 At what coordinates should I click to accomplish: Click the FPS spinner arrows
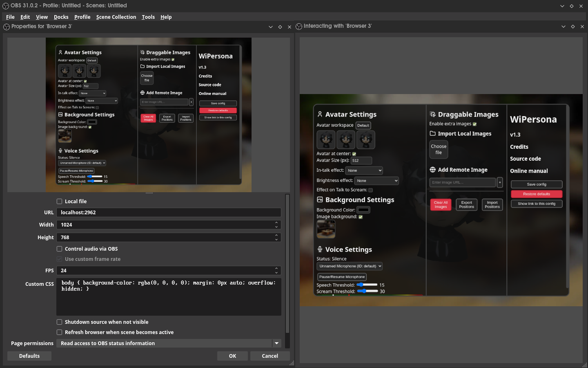(276, 271)
